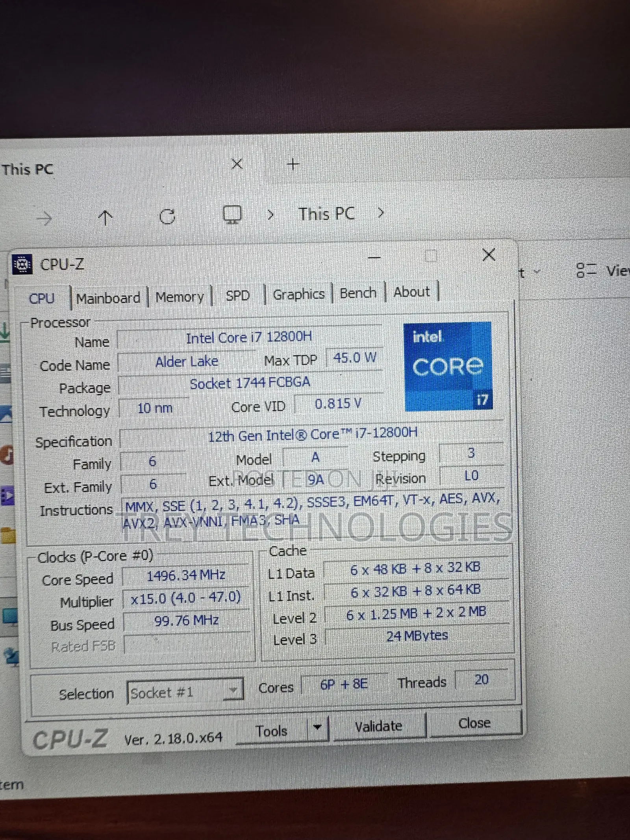
Task: Click the 45.0 W Max TDP value
Action: coord(354,358)
